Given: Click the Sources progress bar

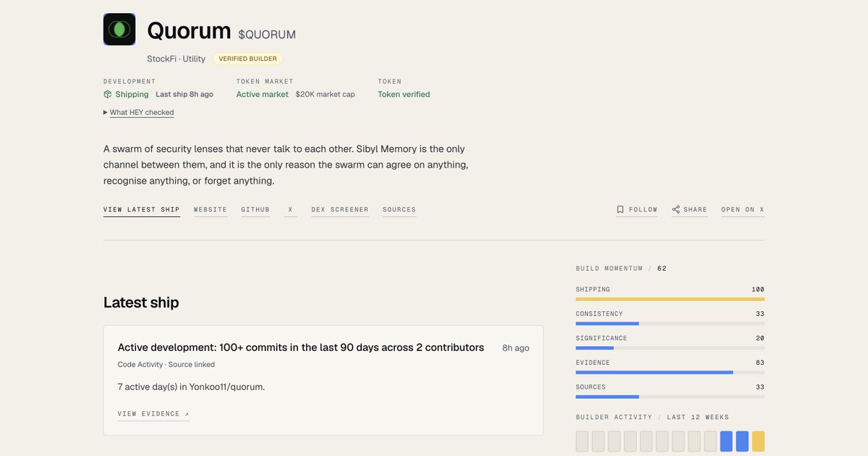Looking at the screenshot, I should [670, 397].
